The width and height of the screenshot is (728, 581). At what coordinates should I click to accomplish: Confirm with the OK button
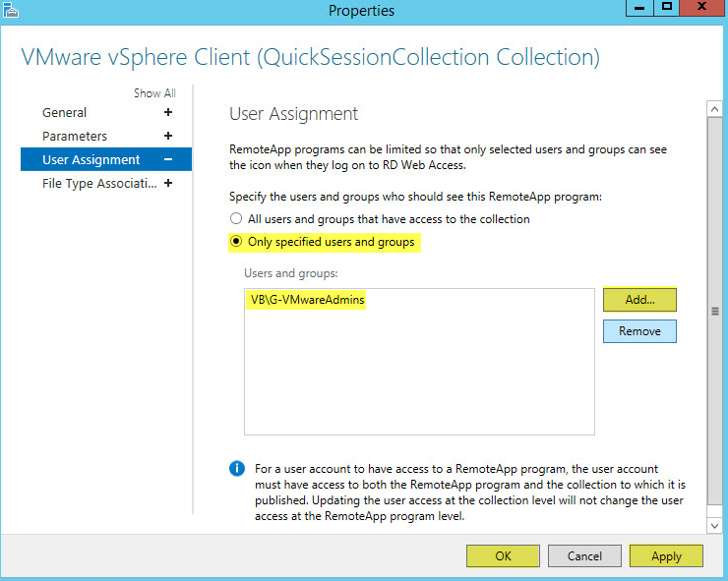click(504, 556)
